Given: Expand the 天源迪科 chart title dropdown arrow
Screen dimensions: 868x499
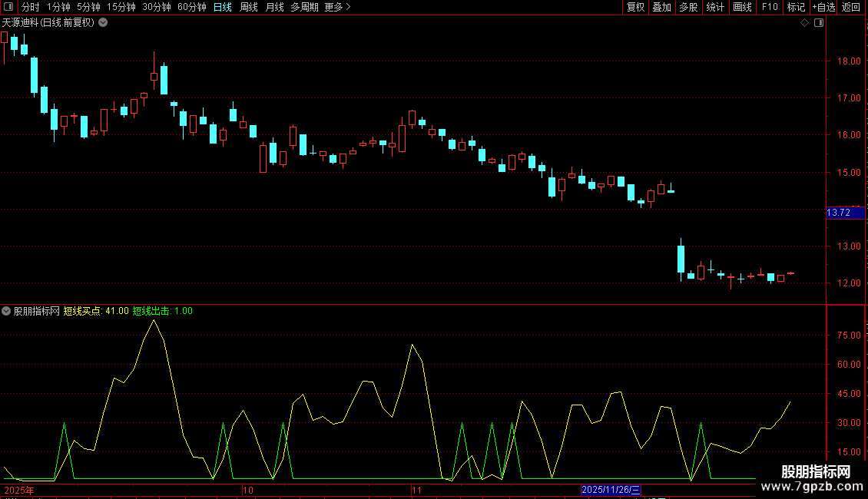Looking at the screenshot, I should [x=103, y=23].
